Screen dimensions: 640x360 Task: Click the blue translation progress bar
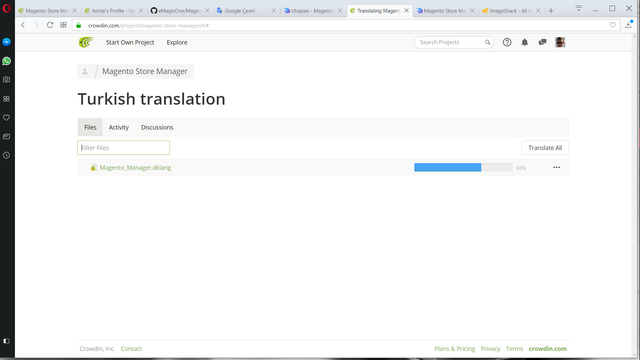tap(447, 167)
